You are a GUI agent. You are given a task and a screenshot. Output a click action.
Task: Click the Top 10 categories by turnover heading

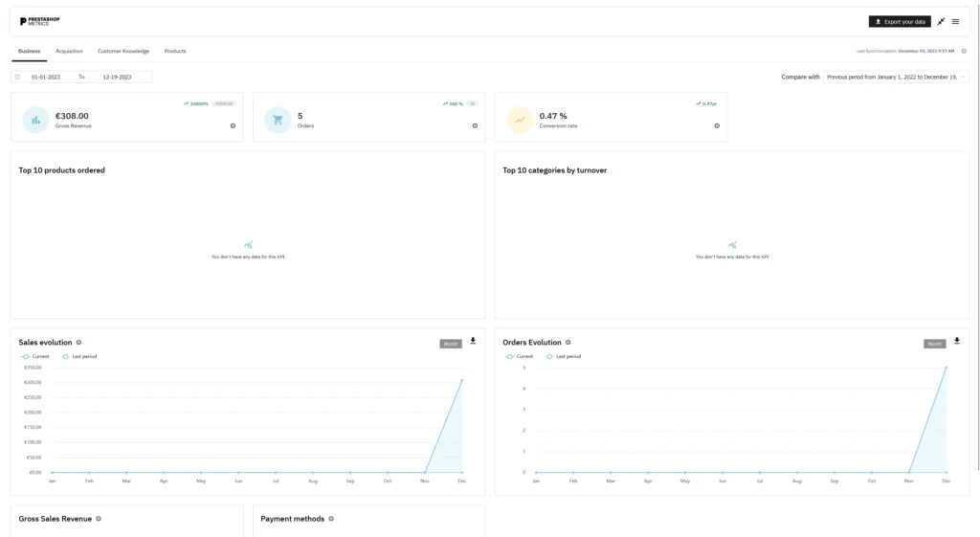555,170
